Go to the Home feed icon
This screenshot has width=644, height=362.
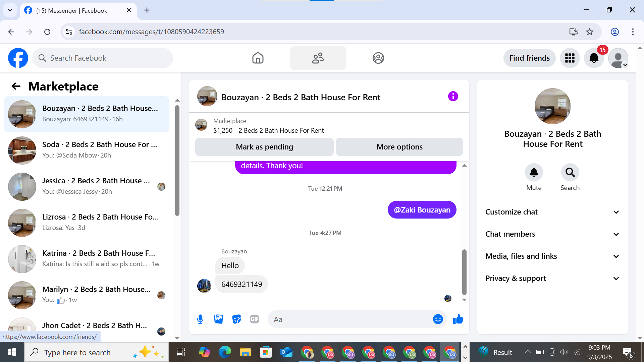pyautogui.click(x=258, y=58)
